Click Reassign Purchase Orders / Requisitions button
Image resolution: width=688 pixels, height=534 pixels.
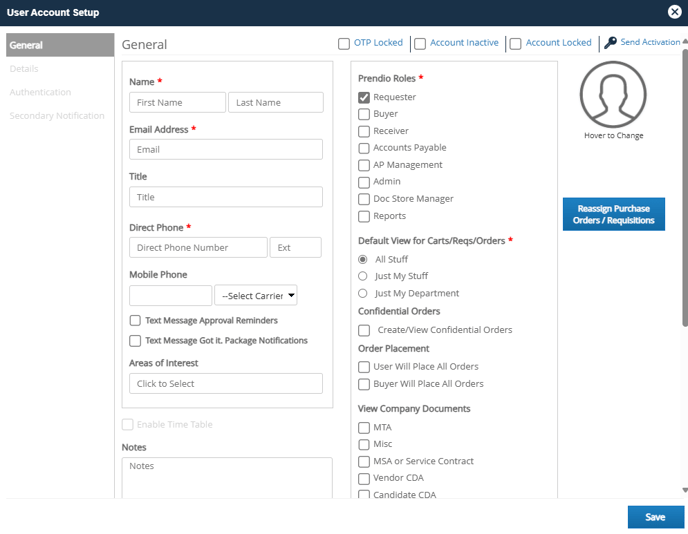(613, 214)
